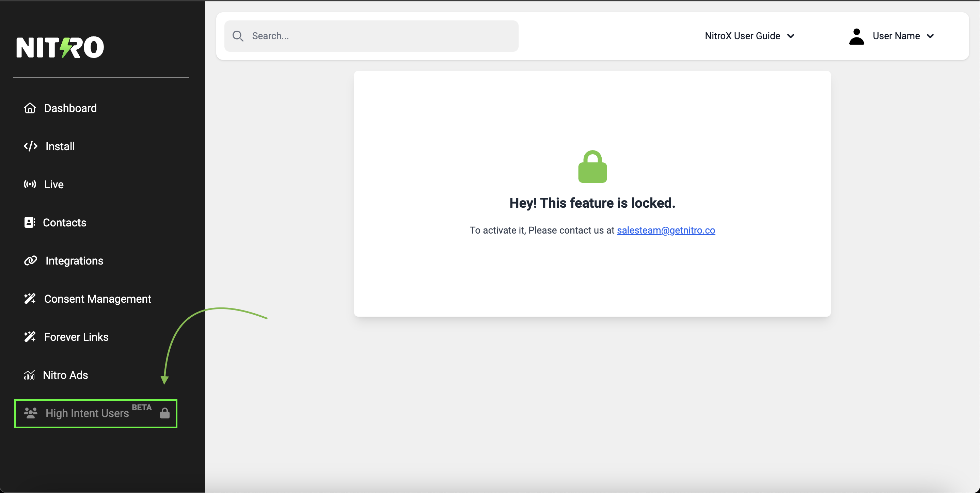The width and height of the screenshot is (980, 493).
Task: Click the user avatar silhouette icon
Action: pos(856,36)
